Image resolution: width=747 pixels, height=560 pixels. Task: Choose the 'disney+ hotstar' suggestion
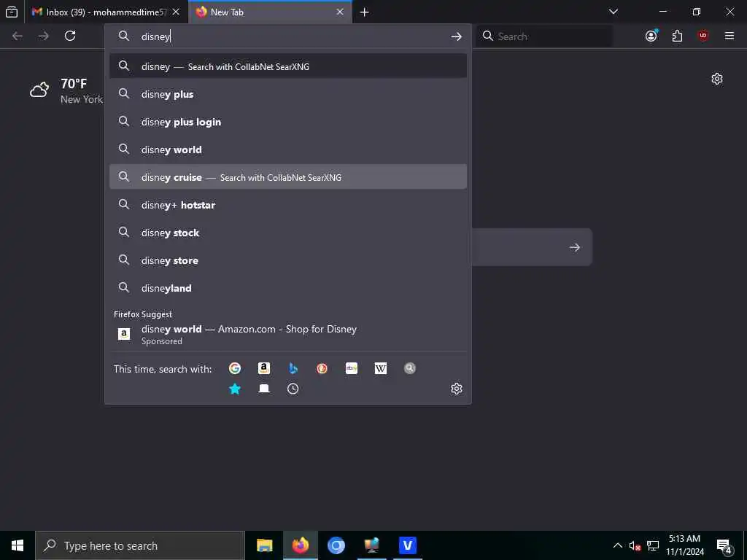287,205
